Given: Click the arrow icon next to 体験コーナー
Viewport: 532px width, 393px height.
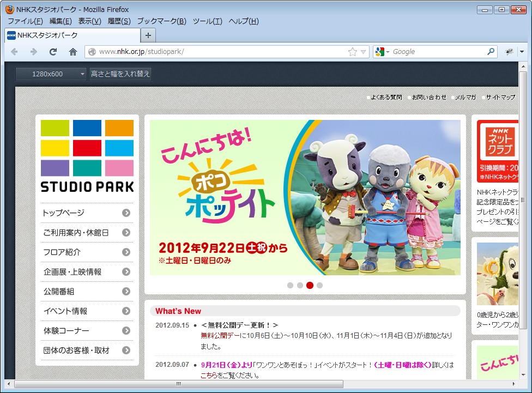Looking at the screenshot, I should (126, 330).
